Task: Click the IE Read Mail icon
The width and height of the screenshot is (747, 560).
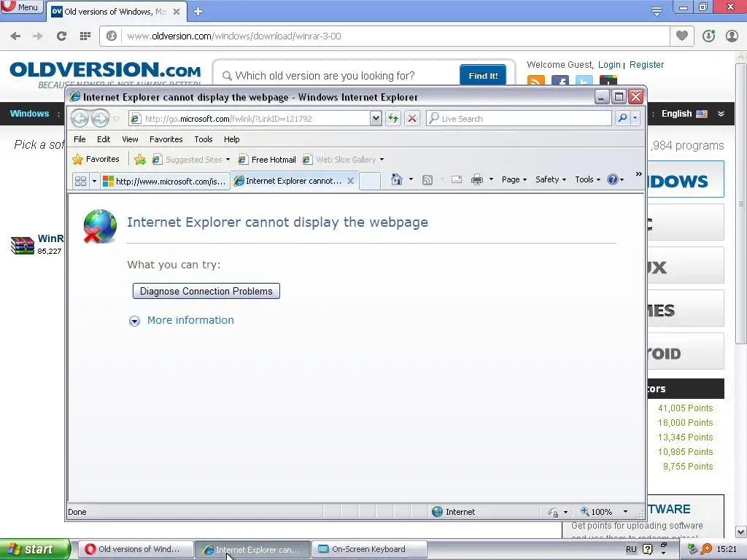Action: (457, 179)
